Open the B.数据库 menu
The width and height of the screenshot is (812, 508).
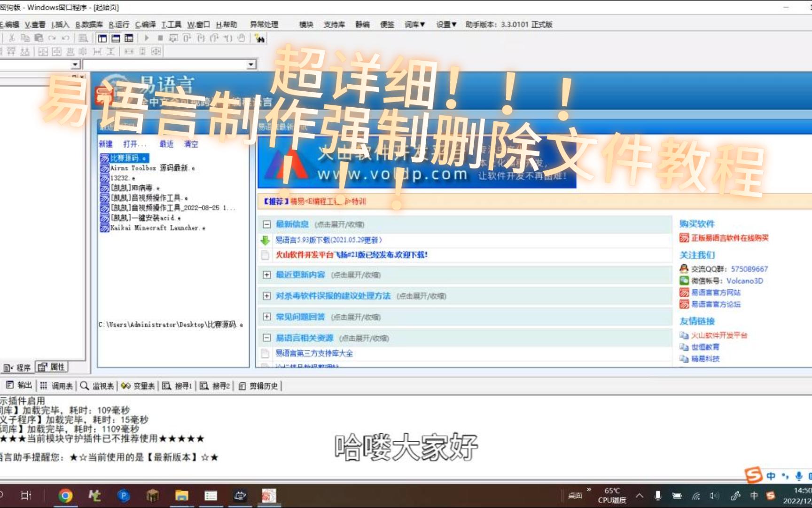89,24
